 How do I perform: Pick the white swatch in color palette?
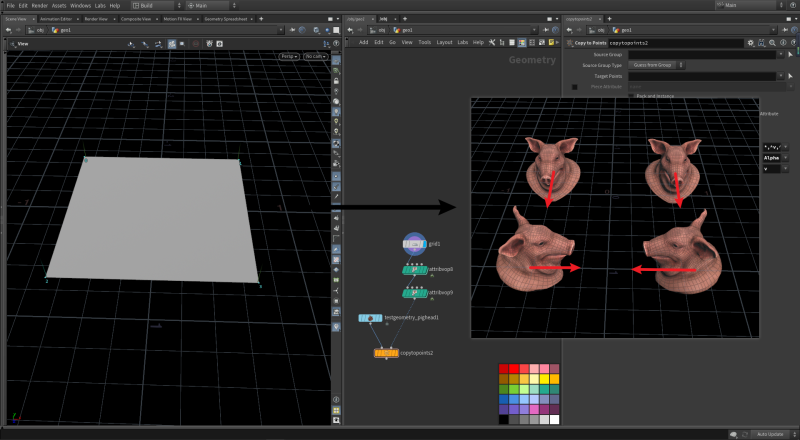pos(554,419)
